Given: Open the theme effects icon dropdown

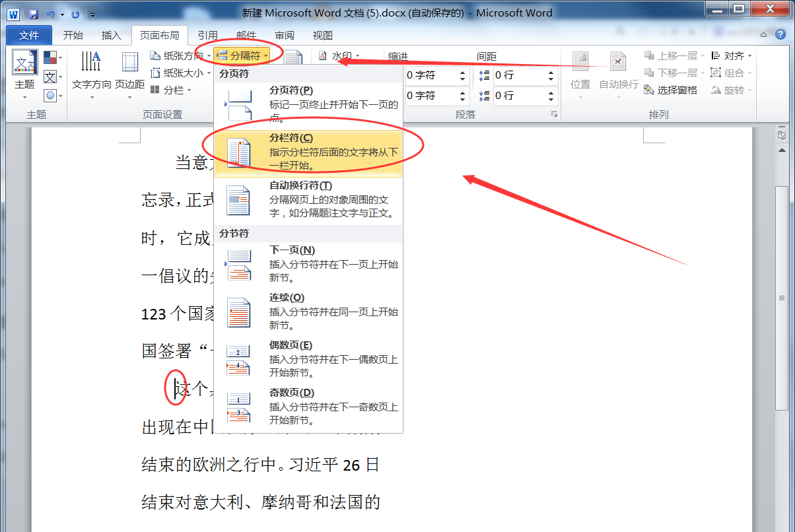Looking at the screenshot, I should 53,96.
